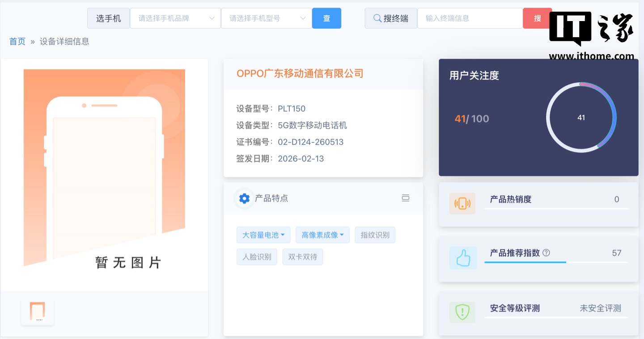Click the 人脸识别 feature tag
Image resolution: width=644 pixels, height=339 pixels.
(x=257, y=257)
